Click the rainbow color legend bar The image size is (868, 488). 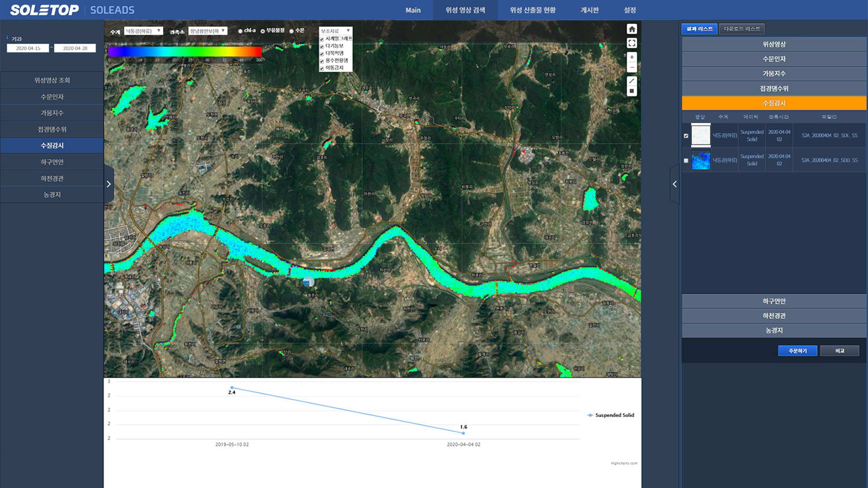(185, 51)
